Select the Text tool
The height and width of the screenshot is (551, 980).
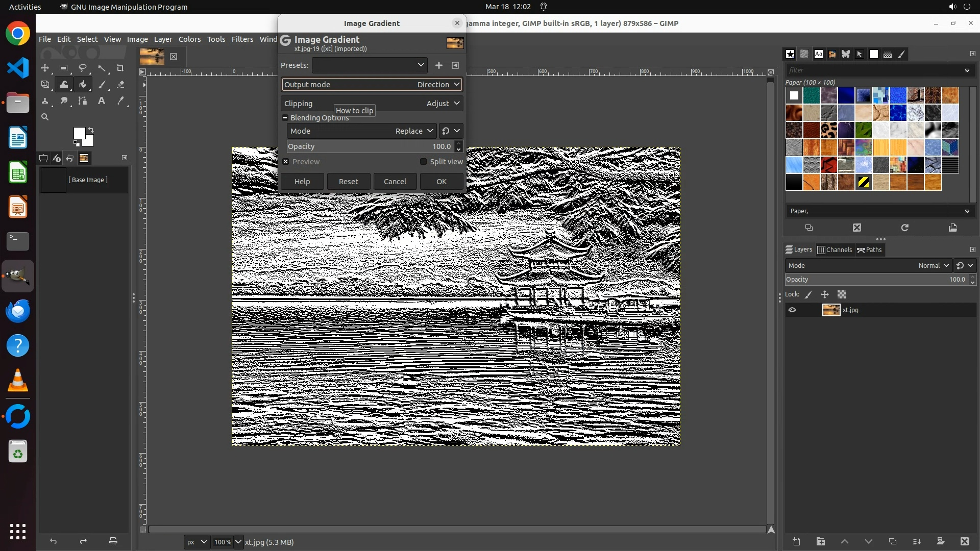(102, 101)
